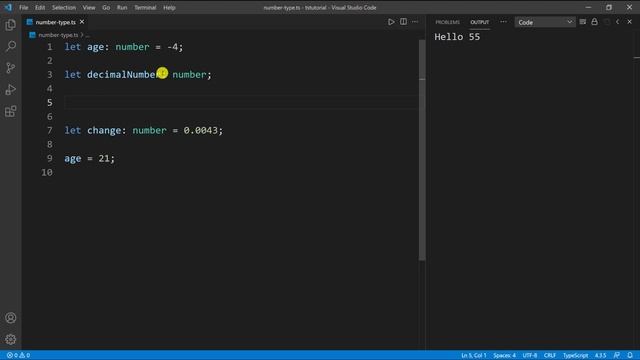Screen dimensions: 640x360
Task: Click number-type.ts in the breadcrumb
Action: pos(58,35)
